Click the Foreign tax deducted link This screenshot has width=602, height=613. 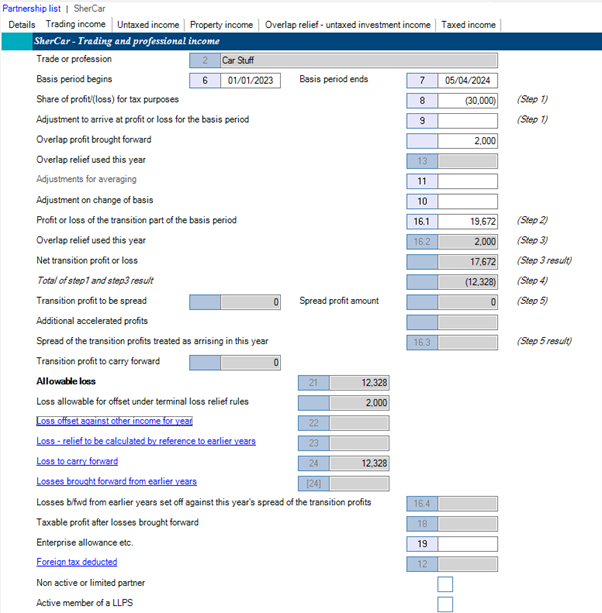pyautogui.click(x=76, y=562)
